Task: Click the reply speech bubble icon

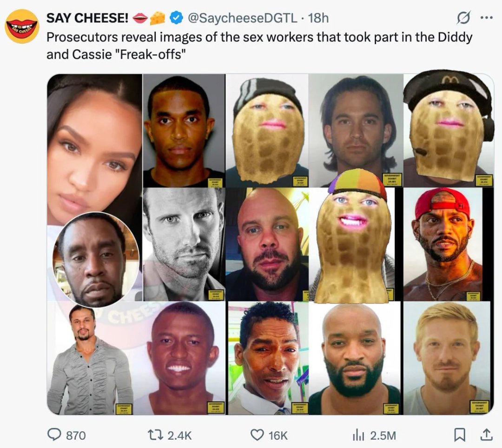Action: pyautogui.click(x=55, y=435)
